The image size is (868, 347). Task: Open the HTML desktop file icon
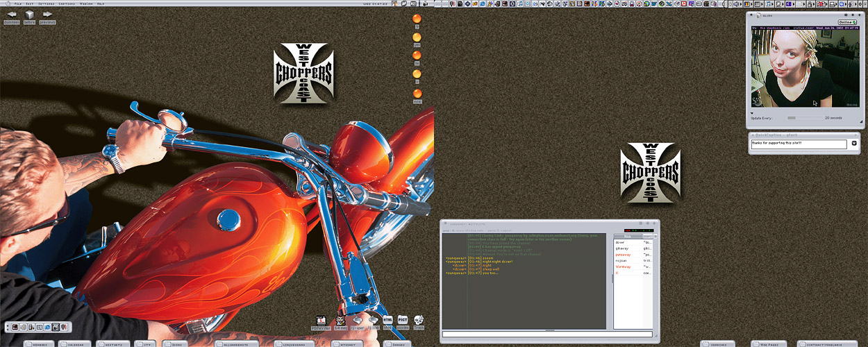(x=388, y=320)
